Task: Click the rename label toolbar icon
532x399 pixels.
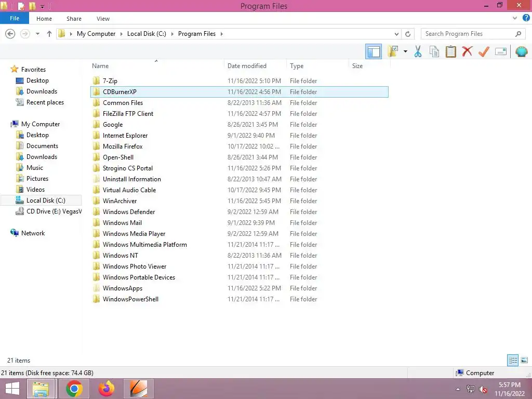Action: click(501, 51)
